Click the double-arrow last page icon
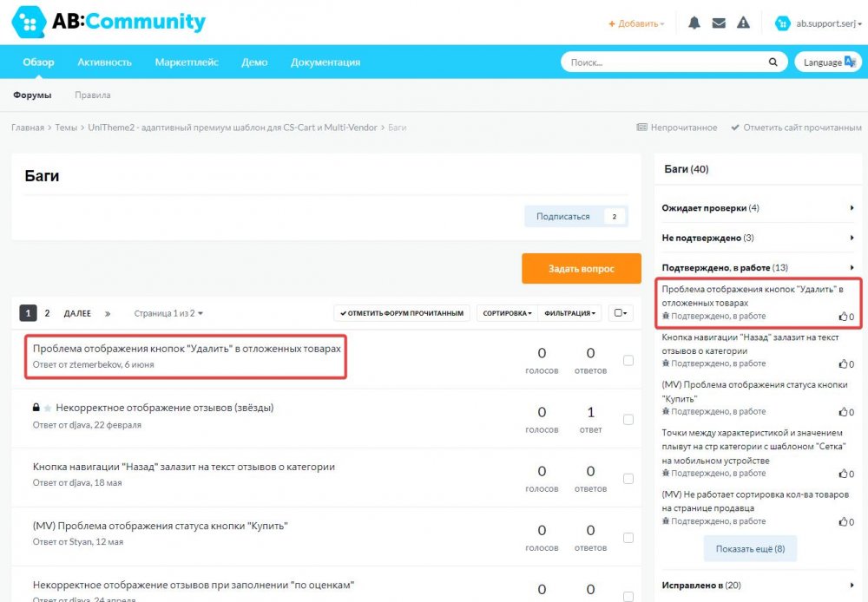This screenshot has height=602, width=868. (108, 313)
